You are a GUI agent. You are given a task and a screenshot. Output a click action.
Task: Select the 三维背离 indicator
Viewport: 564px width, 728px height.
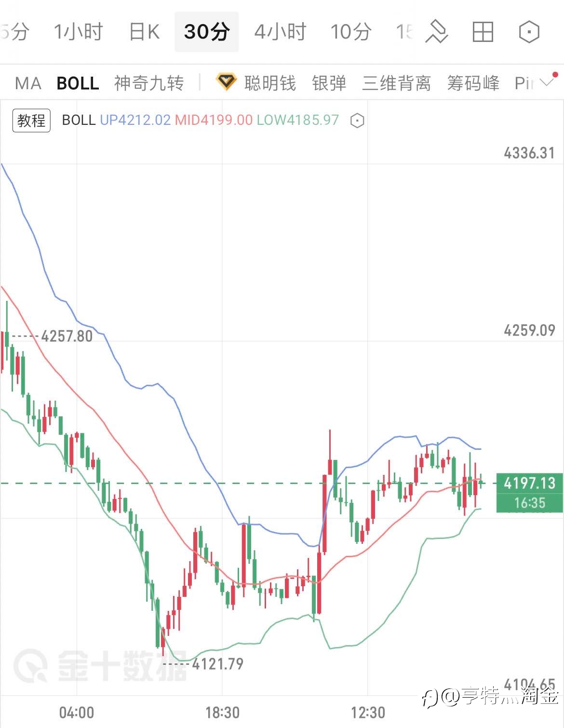coord(396,83)
